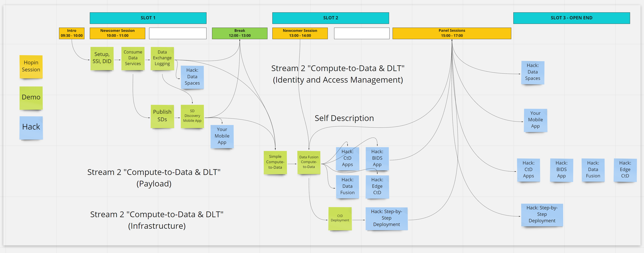Click the Stream 2 (Identity and Access Management) heading
The height and width of the screenshot is (253, 644).
[x=338, y=74]
